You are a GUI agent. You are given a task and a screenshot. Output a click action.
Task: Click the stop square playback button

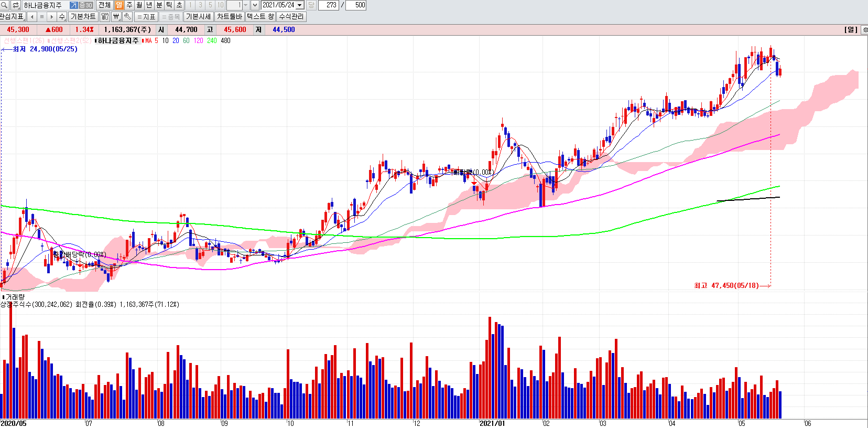[x=42, y=17]
